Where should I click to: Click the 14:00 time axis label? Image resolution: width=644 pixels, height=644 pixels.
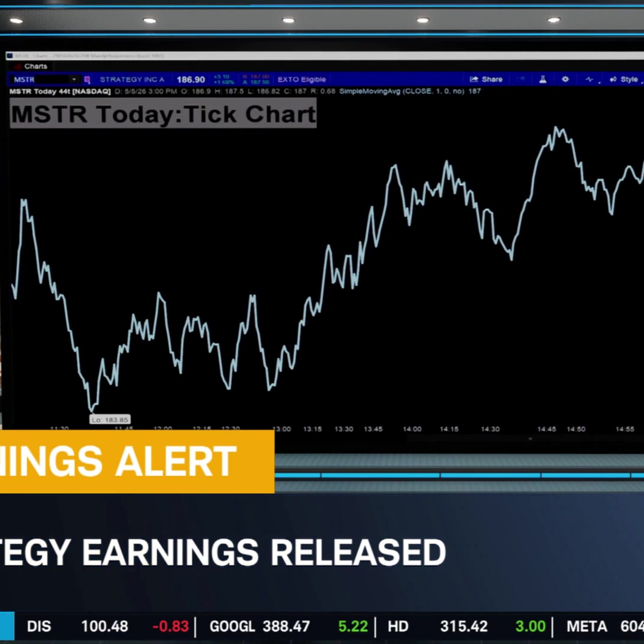click(x=412, y=429)
